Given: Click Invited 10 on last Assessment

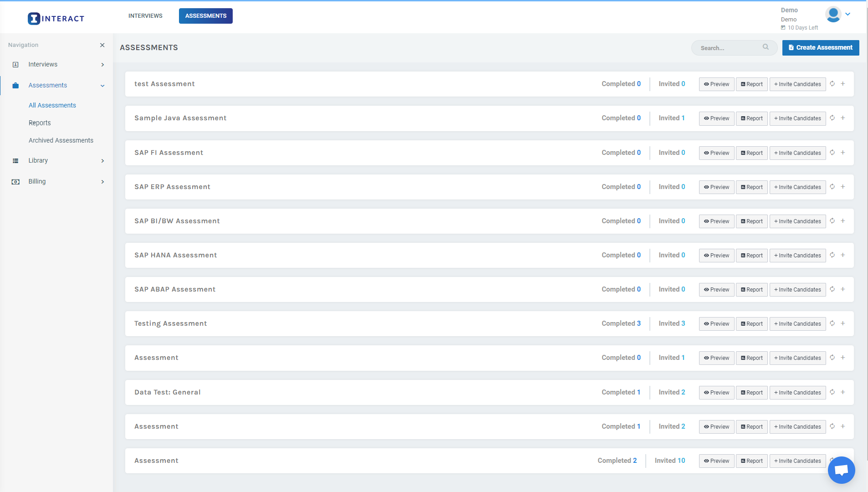Looking at the screenshot, I should tap(670, 461).
